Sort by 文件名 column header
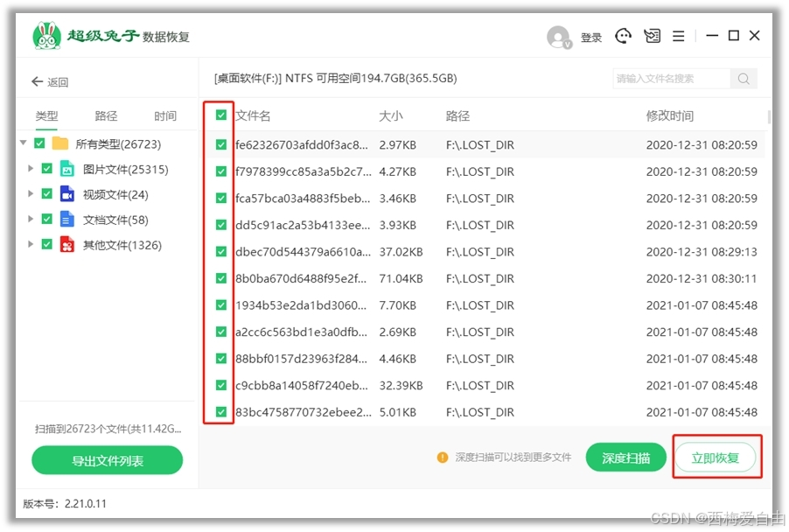 tap(253, 116)
